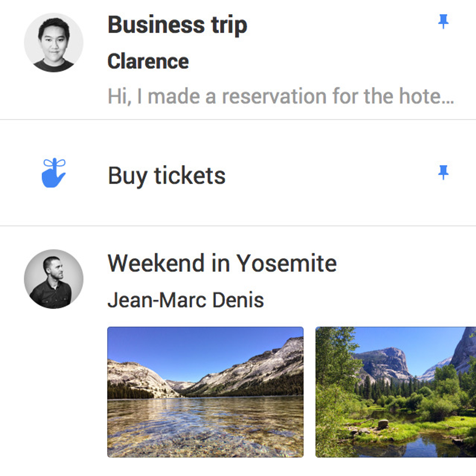This screenshot has height=476, width=476.
Task: Open the Buy tickets reminder title
Action: point(167,176)
